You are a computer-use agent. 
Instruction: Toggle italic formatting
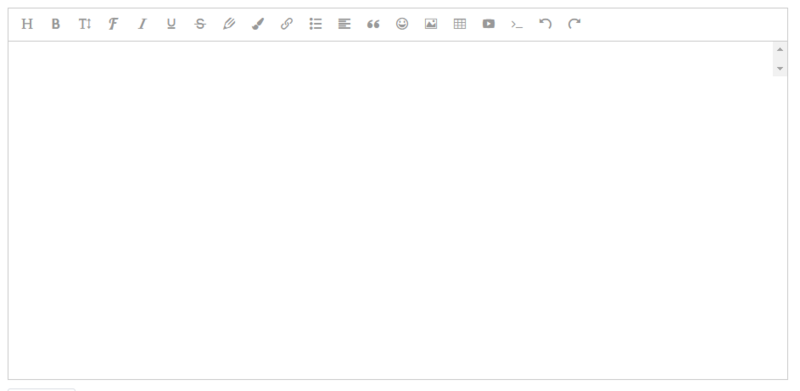(142, 24)
